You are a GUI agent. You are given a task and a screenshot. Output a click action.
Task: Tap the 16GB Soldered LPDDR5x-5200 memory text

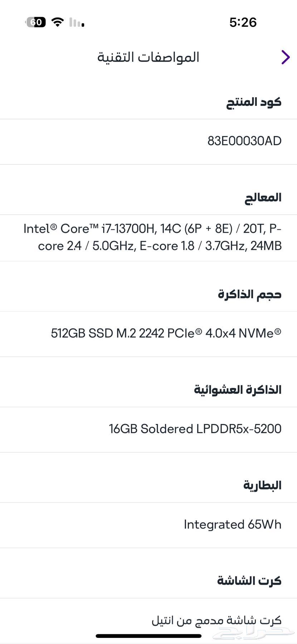(195, 429)
